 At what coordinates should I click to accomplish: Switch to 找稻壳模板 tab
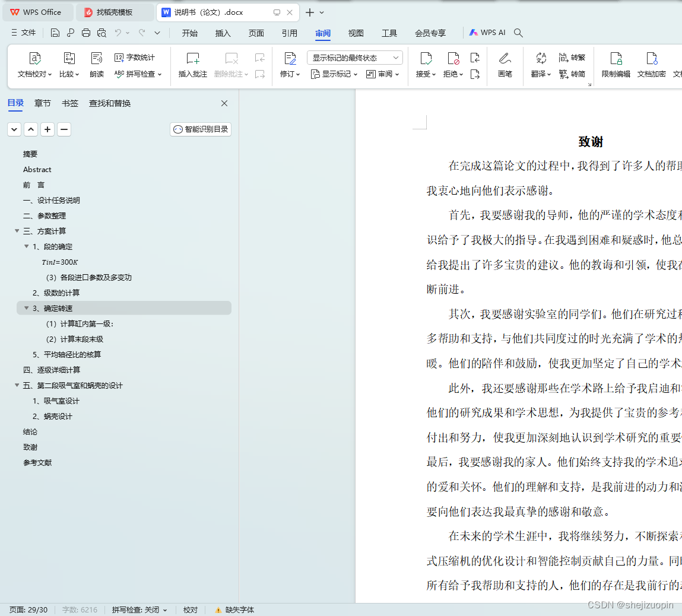115,12
